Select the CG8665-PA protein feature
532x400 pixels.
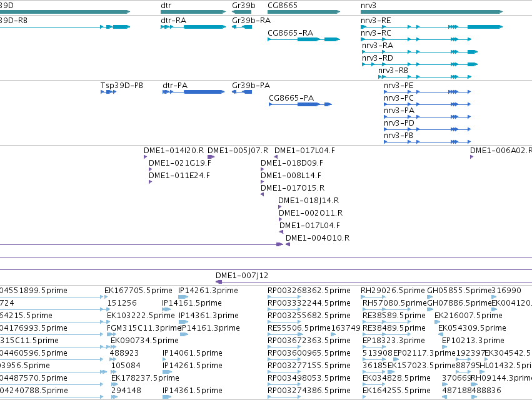click(300, 104)
